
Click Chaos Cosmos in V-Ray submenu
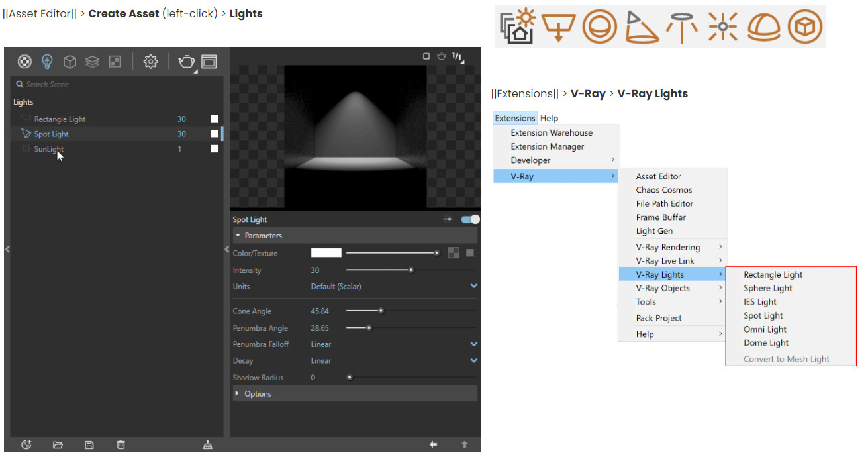(664, 190)
